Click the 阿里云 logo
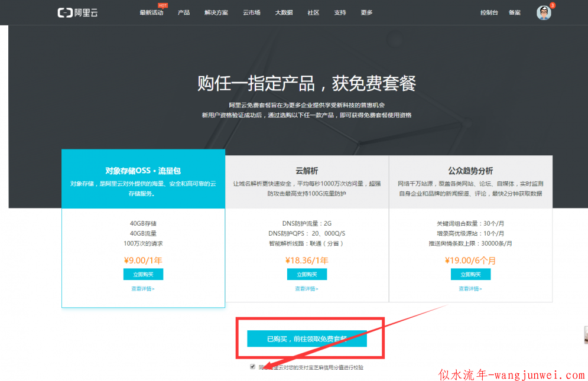The height and width of the screenshot is (381, 588). click(77, 13)
